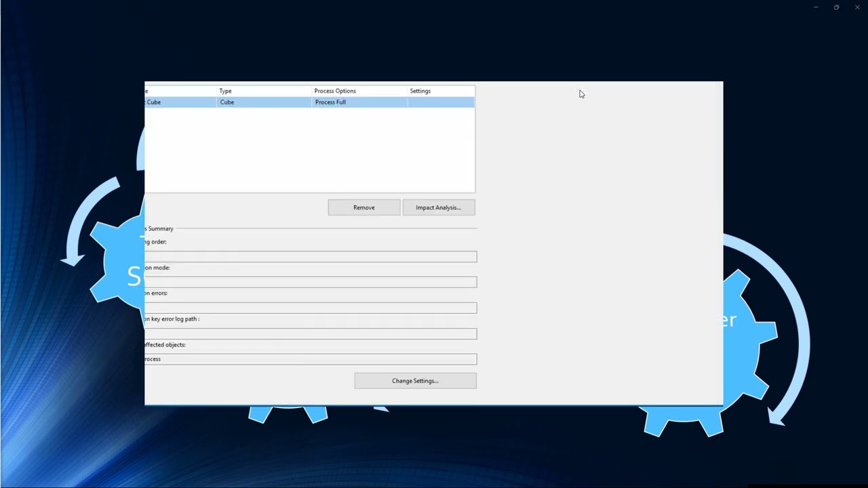Focus the affected objects field
The width and height of the screenshot is (868, 488).
311,359
